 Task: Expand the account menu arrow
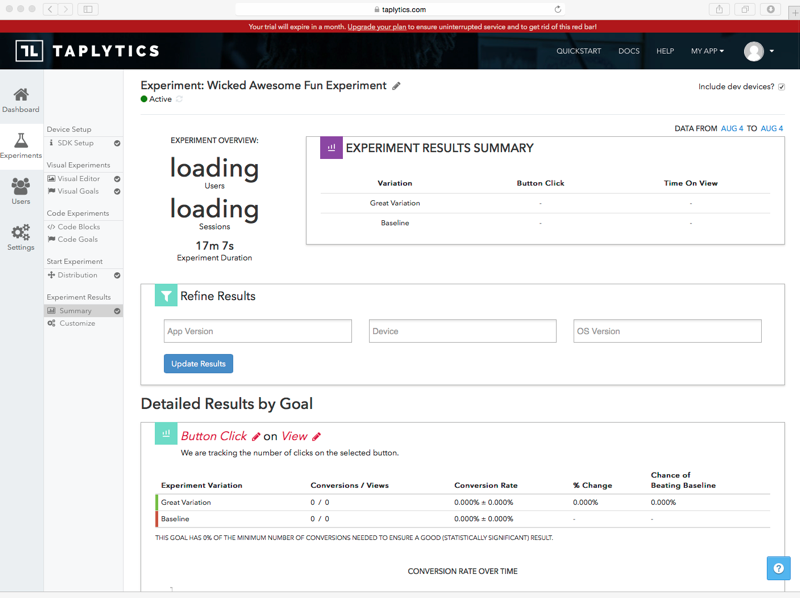771,51
